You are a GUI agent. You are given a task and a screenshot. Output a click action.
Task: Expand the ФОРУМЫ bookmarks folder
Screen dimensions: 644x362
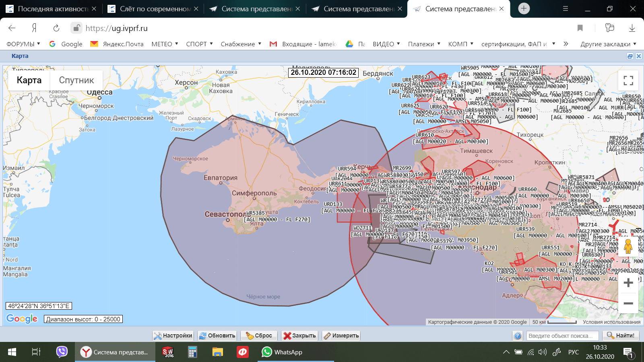(23, 44)
